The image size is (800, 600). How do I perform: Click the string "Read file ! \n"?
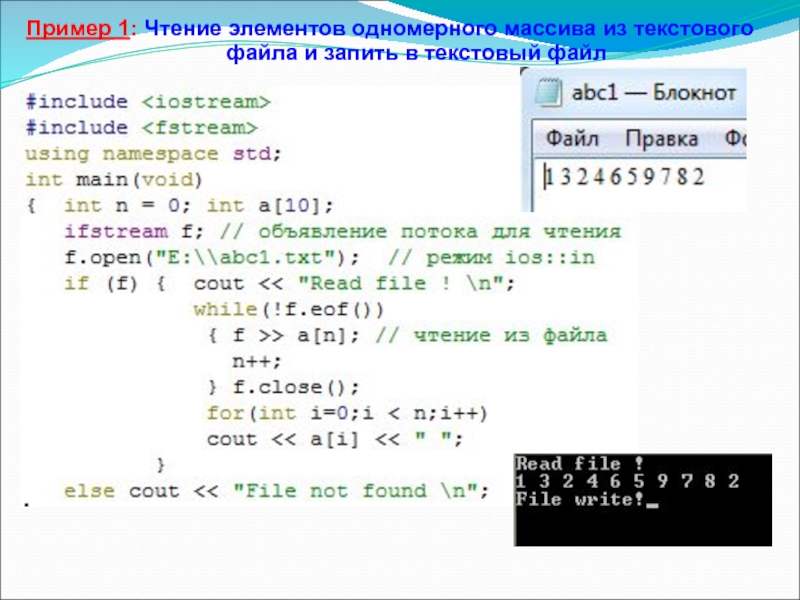[x=401, y=283]
